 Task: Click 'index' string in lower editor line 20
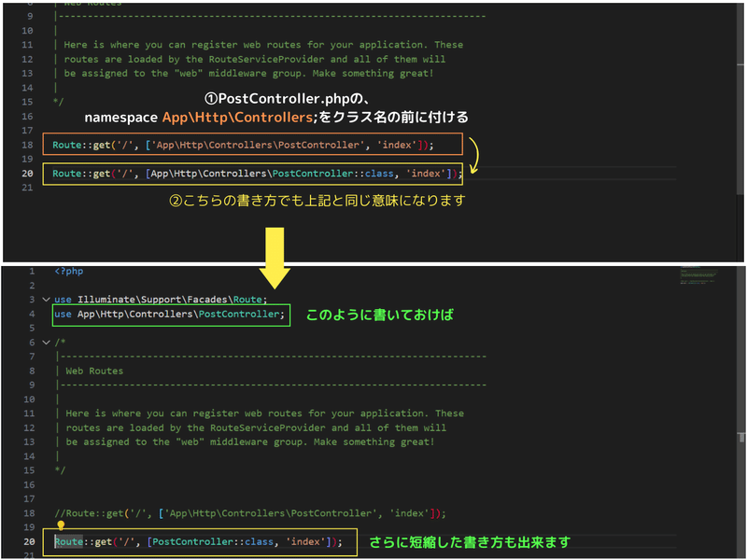pos(305,541)
